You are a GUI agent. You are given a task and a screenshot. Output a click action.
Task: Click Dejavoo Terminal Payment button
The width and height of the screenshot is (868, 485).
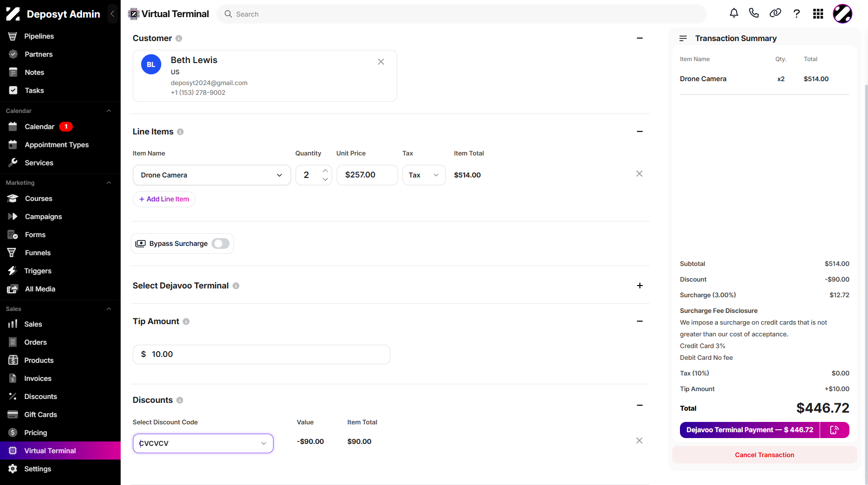(x=750, y=430)
